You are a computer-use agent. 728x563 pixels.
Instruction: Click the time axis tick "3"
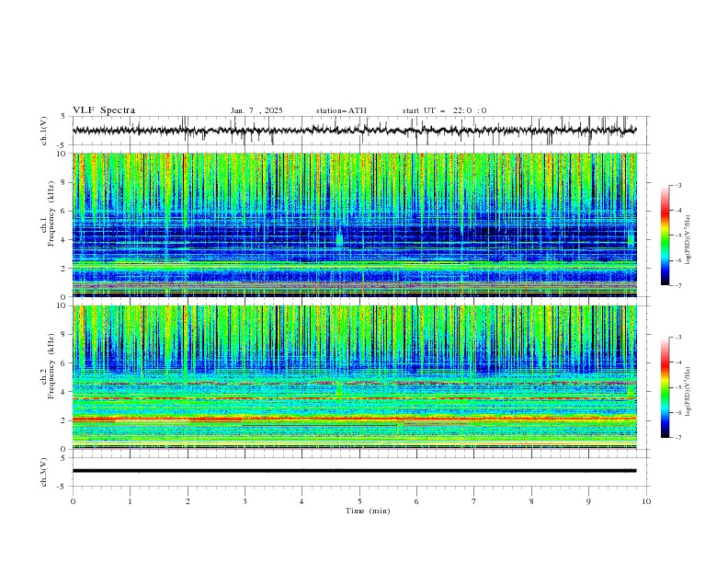(x=245, y=501)
